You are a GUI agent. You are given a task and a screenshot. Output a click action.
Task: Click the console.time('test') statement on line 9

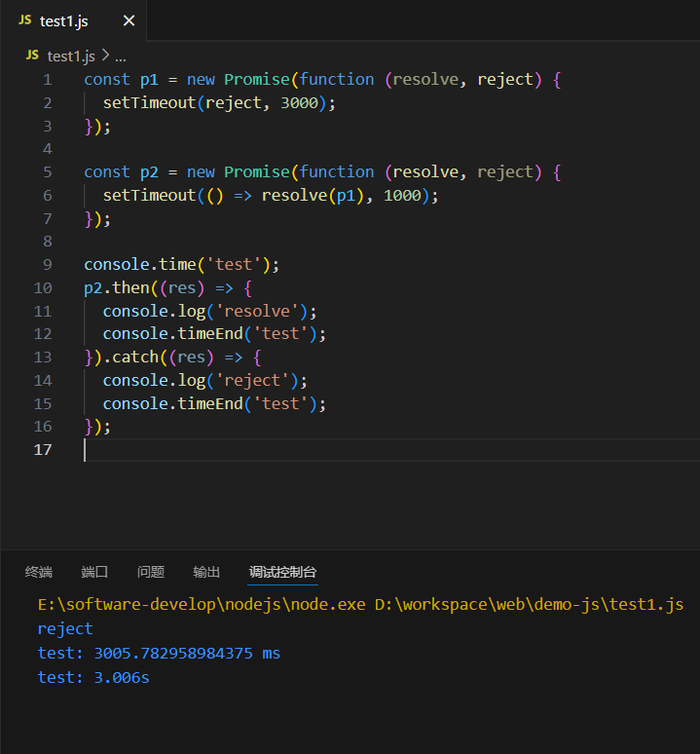point(181,264)
